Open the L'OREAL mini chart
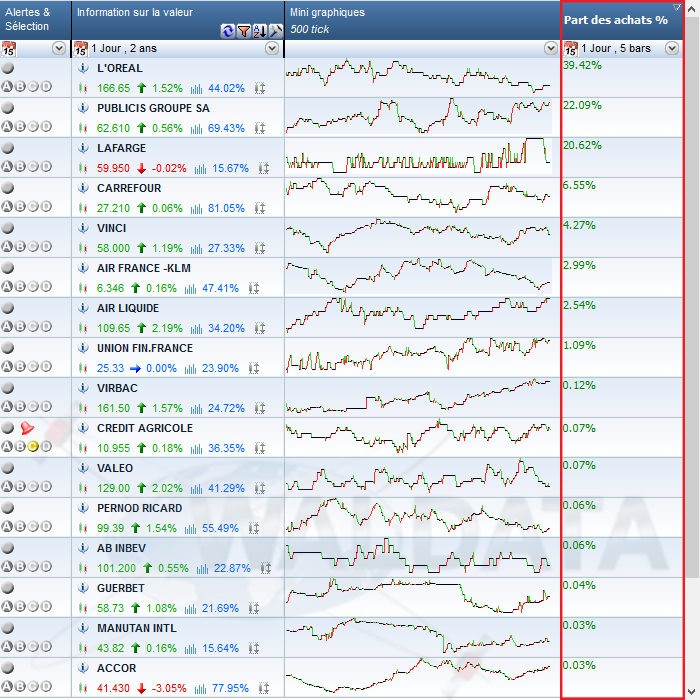 [x=418, y=76]
